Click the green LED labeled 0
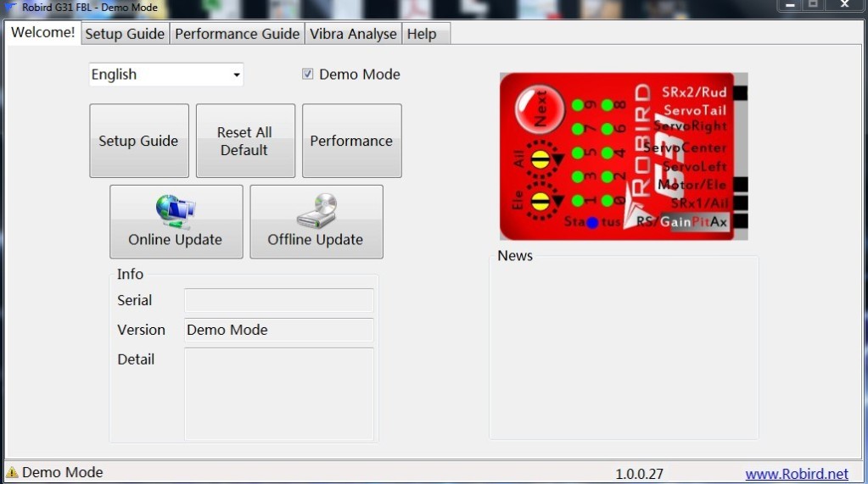868x484 pixels. [x=608, y=201]
